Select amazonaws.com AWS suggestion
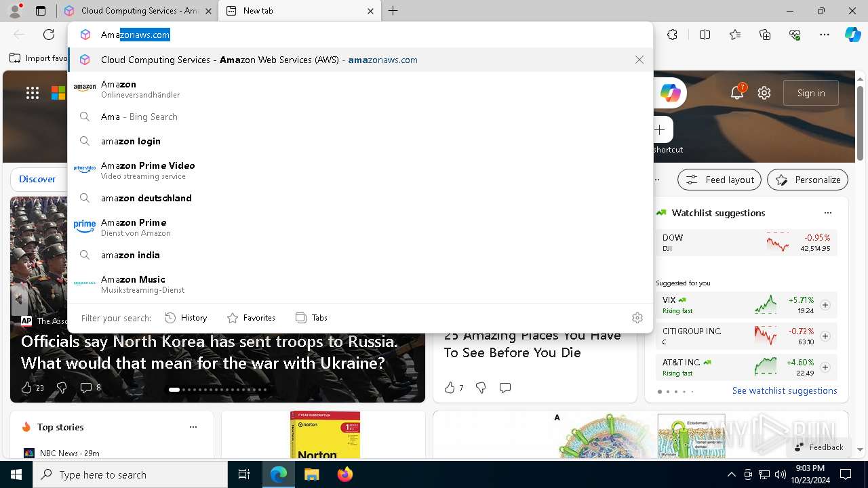The height and width of the screenshot is (488, 868). (x=360, y=60)
